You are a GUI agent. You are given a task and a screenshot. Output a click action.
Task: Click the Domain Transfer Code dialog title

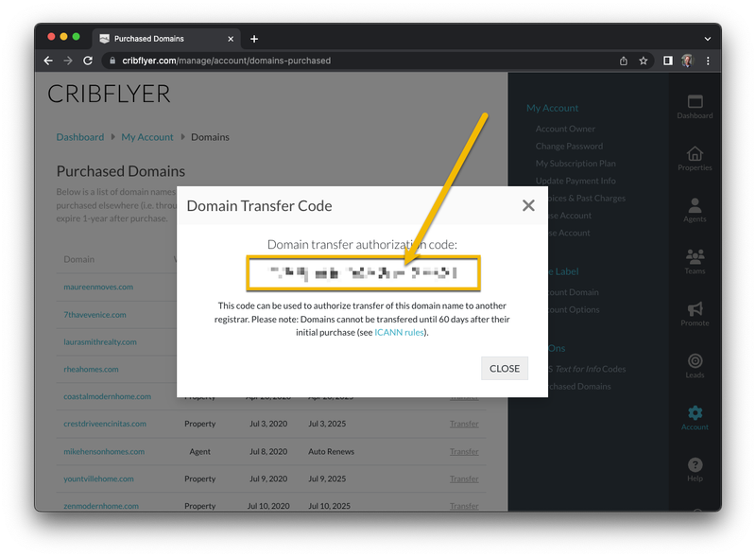tap(259, 206)
